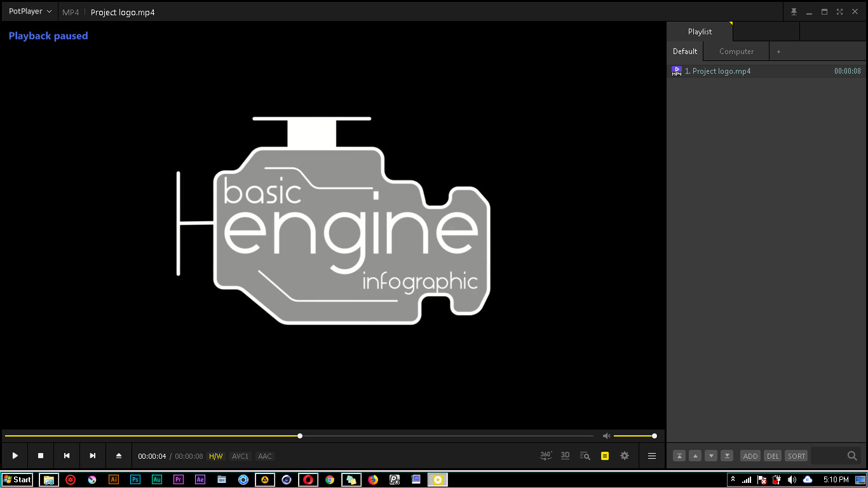Click ADD to add playlist files

coord(750,456)
